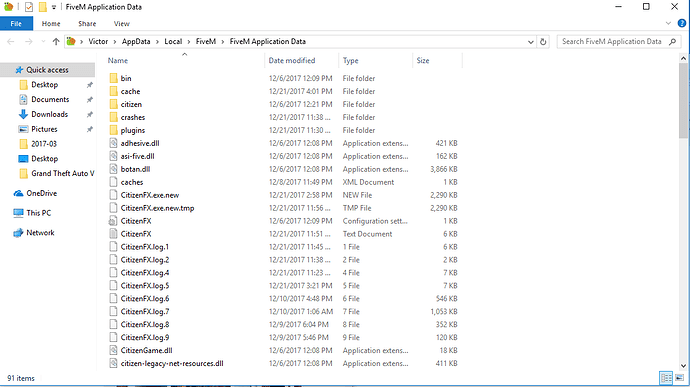
Task: Select the asi-five.dll file icon
Action: point(113,156)
